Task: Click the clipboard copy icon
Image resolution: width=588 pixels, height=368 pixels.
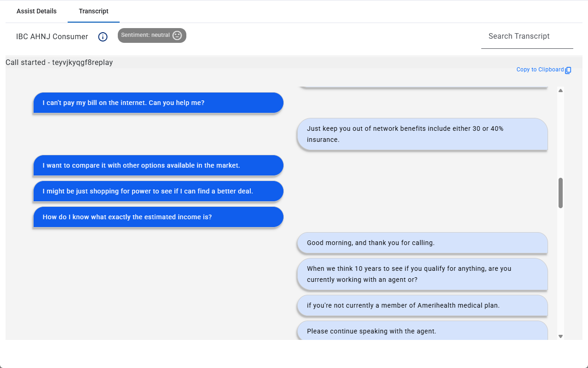Action: tap(568, 70)
